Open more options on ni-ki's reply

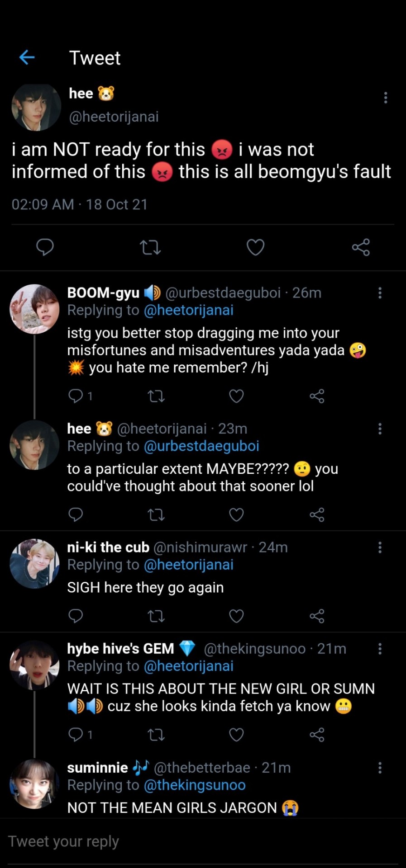[x=380, y=547]
